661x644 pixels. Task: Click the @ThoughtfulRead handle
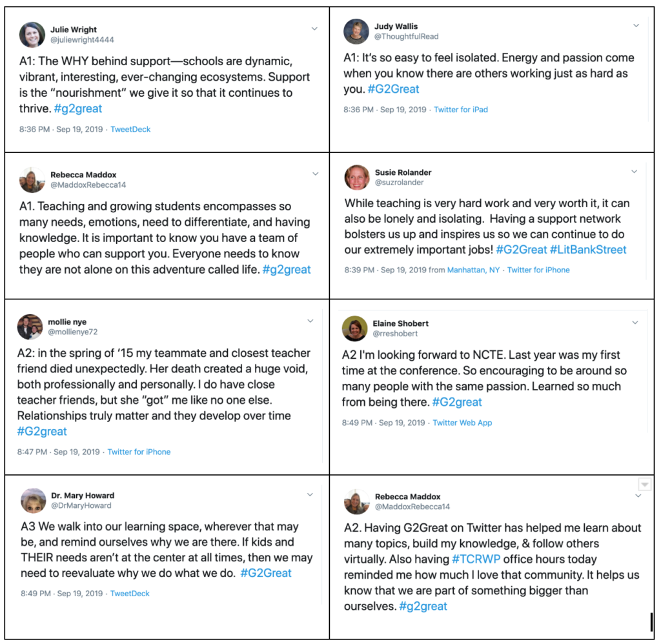[x=407, y=36]
